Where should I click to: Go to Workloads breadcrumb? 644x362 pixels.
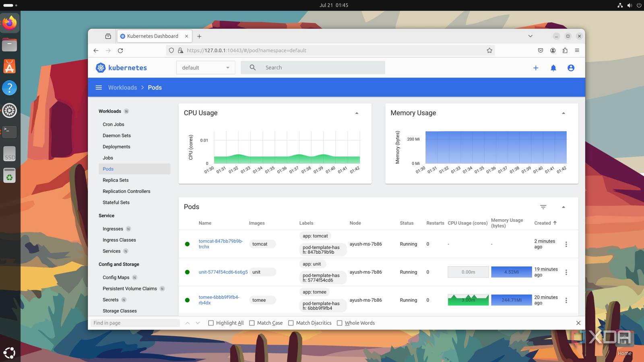[122, 87]
